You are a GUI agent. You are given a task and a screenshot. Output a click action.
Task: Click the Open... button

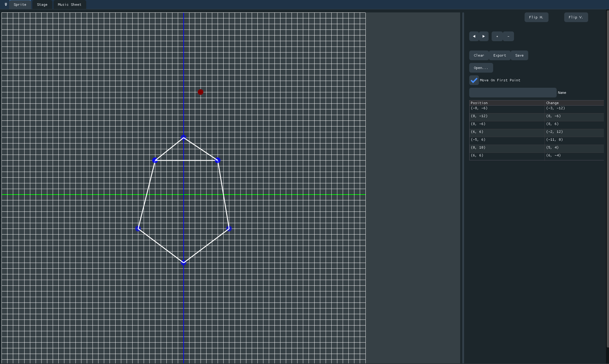(x=481, y=68)
